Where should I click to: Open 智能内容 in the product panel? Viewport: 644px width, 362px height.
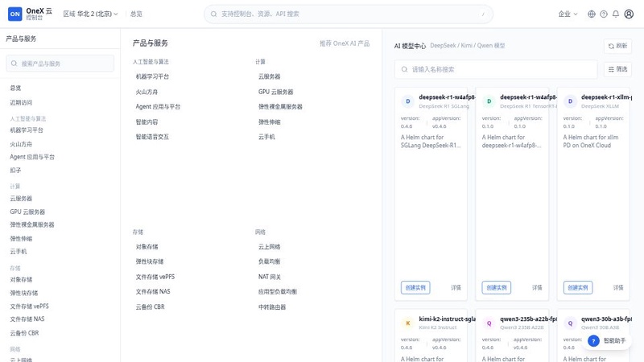coord(147,122)
